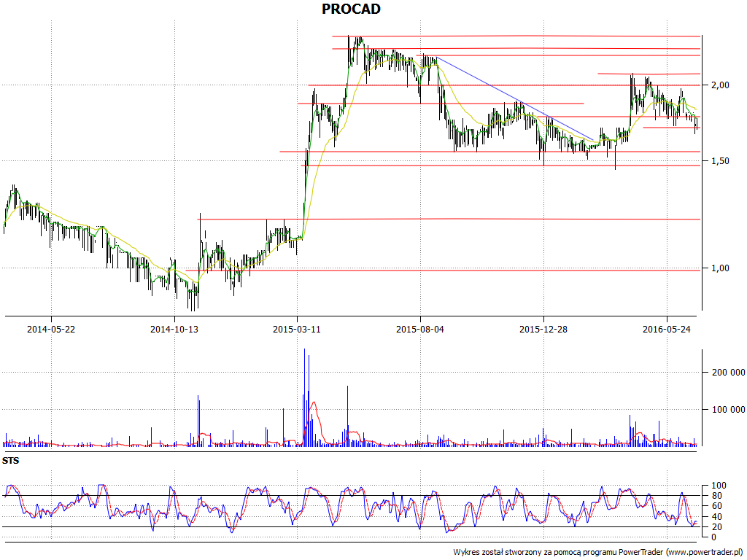Click the 20 value on STS axis

click(716, 527)
